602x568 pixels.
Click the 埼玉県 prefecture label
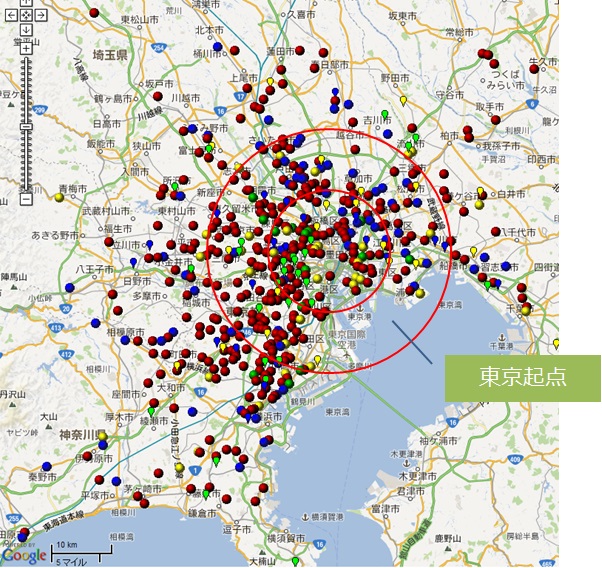110,55
